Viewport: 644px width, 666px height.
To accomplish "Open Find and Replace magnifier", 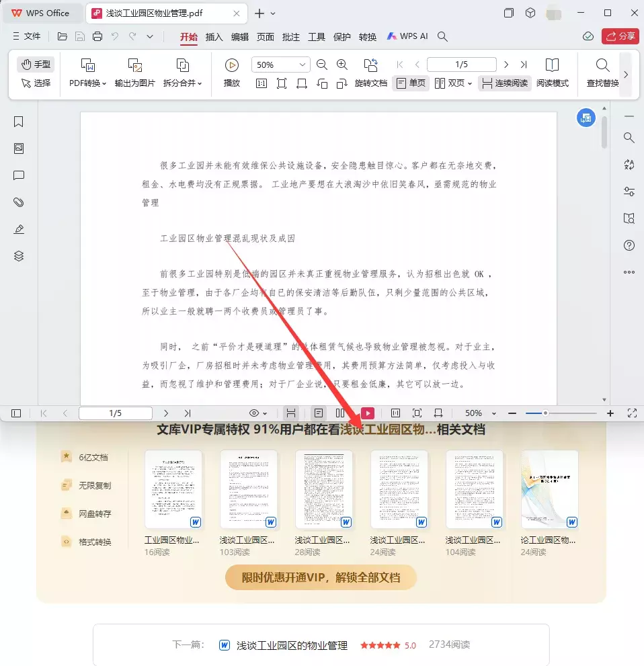I will point(603,65).
